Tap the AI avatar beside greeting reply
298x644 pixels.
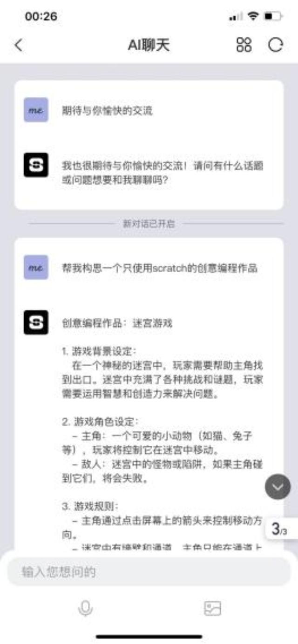(36, 165)
